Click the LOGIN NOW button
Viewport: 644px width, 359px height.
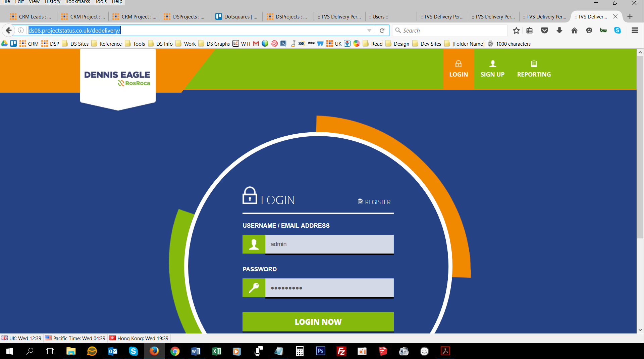(x=318, y=322)
